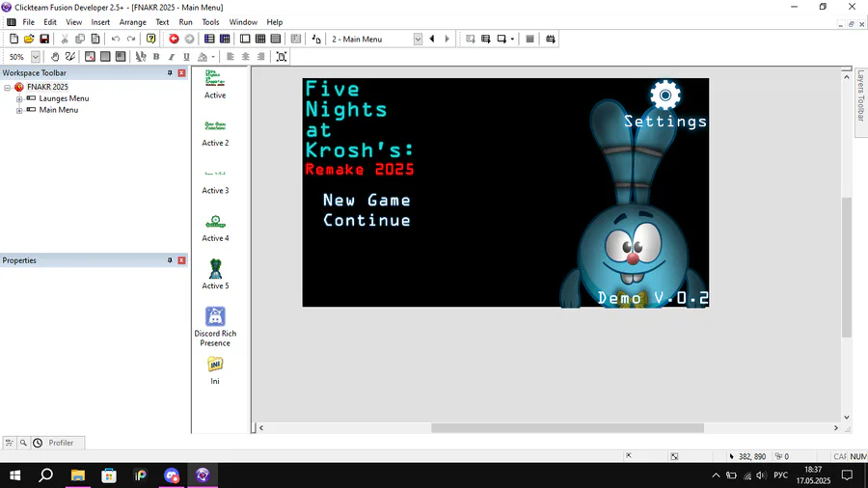Viewport: 868px width, 488px height.
Task: Stop the running application square icon
Action: pyautogui.click(x=529, y=39)
